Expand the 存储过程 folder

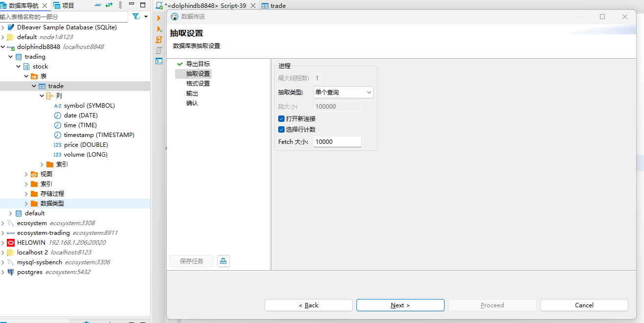pyautogui.click(x=26, y=194)
